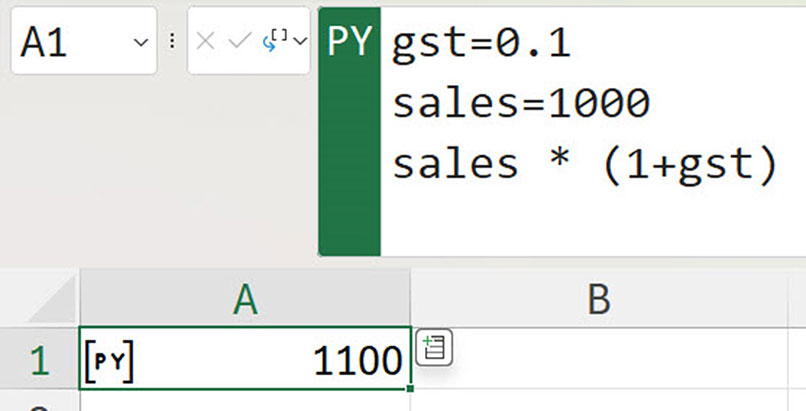Click the three-dot Name Box resize handle

(172, 42)
